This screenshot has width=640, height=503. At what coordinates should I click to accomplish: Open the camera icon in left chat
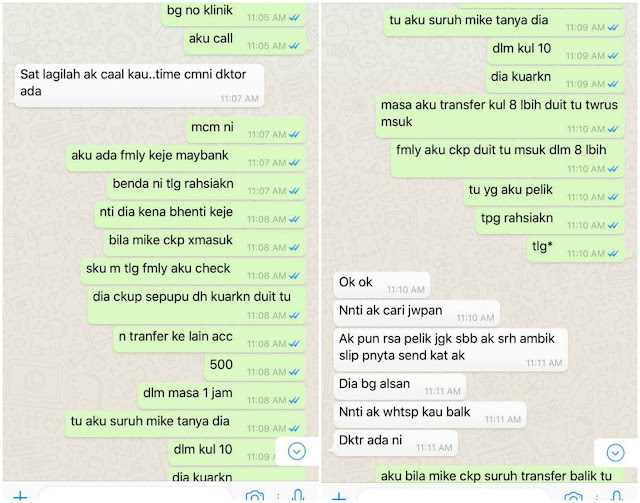[255, 496]
